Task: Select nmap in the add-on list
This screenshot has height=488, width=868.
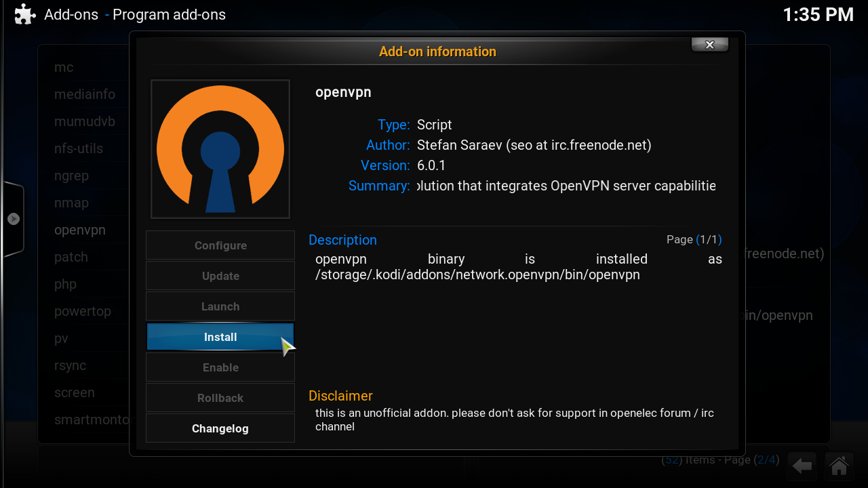Action: [x=71, y=203]
